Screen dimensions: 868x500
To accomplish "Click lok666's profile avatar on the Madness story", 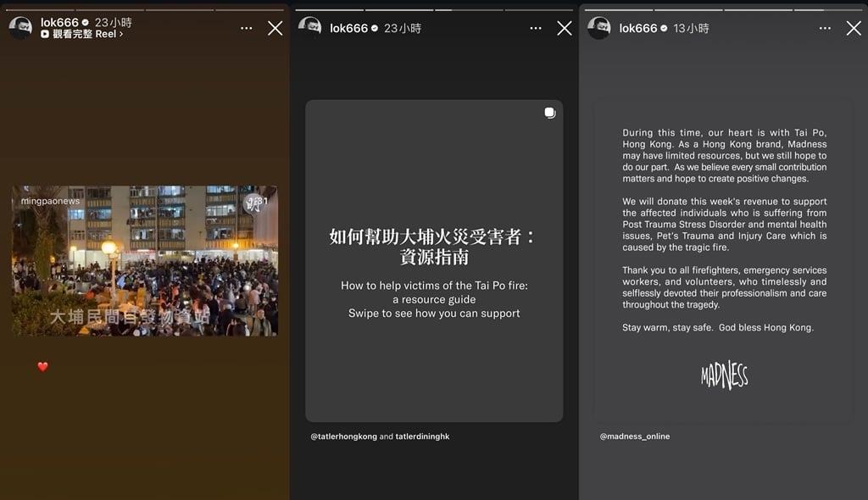I will click(599, 27).
